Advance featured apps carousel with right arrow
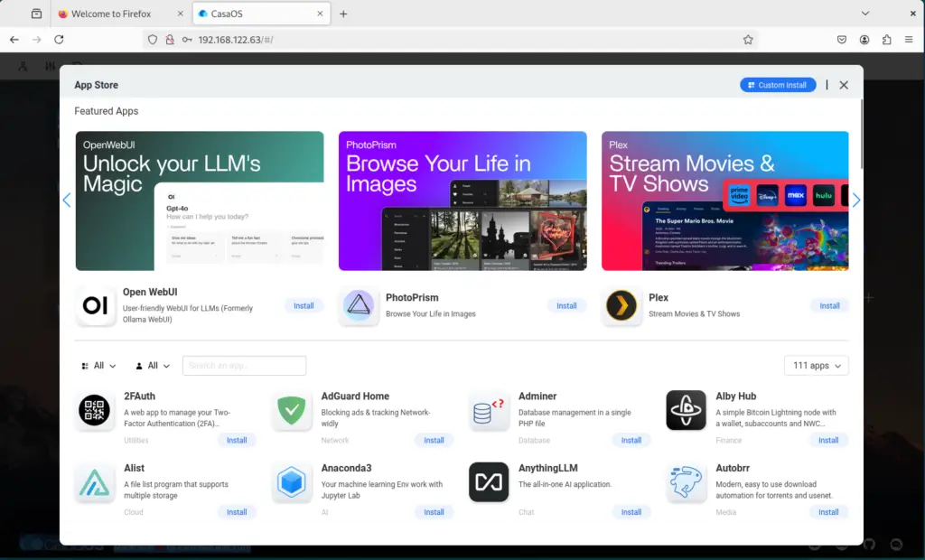 pos(856,201)
